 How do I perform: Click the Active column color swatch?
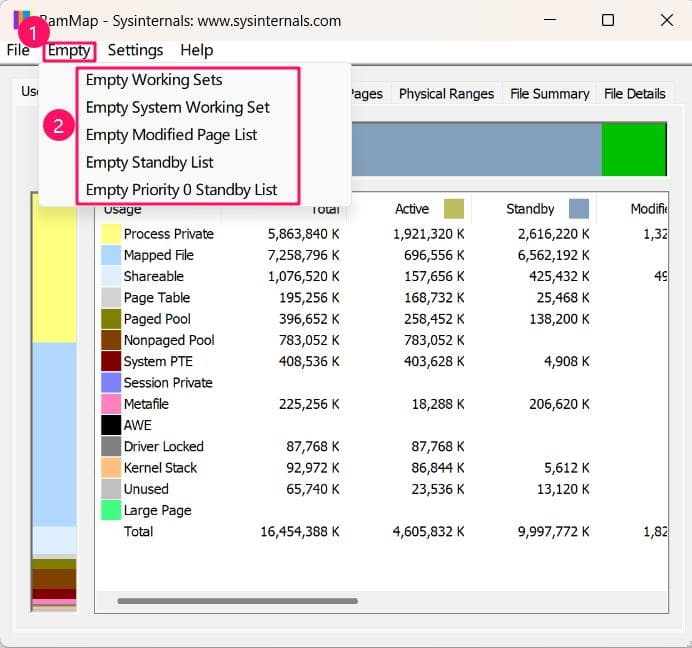454,209
